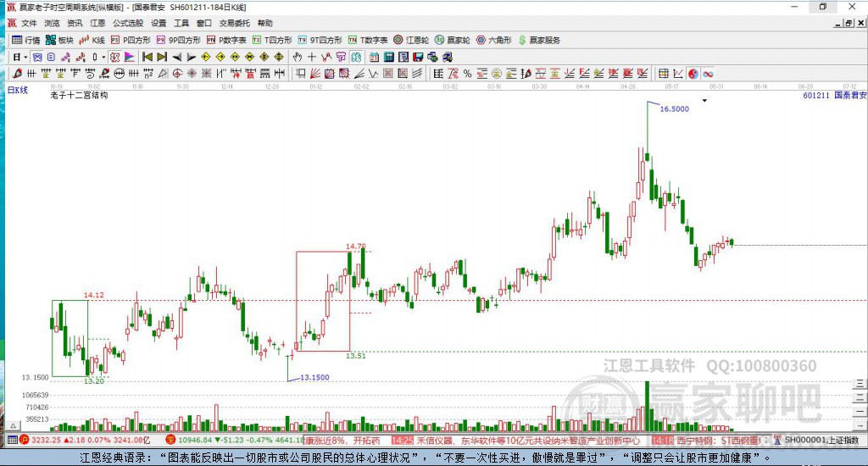The image size is (868, 466).
Task: Open the 工具 menu
Action: tap(181, 23)
